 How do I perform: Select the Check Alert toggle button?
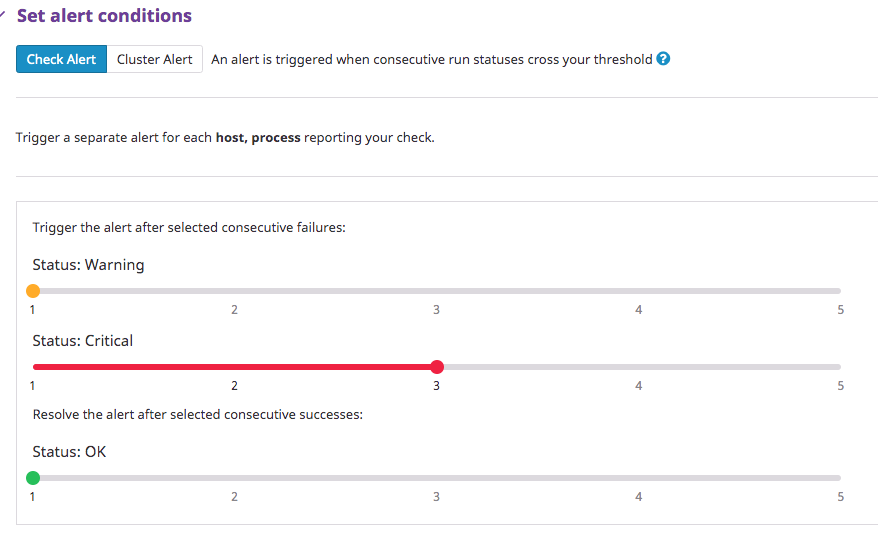click(x=61, y=59)
